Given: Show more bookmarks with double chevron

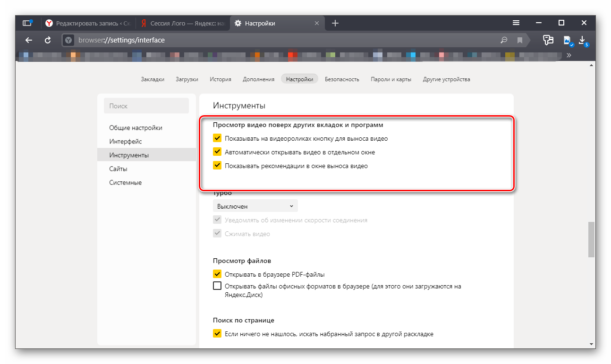Looking at the screenshot, I should tap(569, 55).
